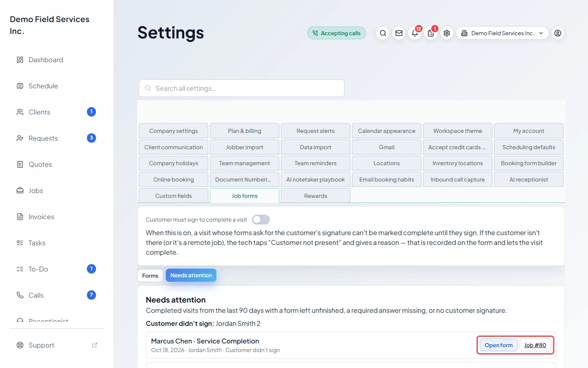Open the Booking form builder tab
This screenshot has height=368, width=588.
529,163
